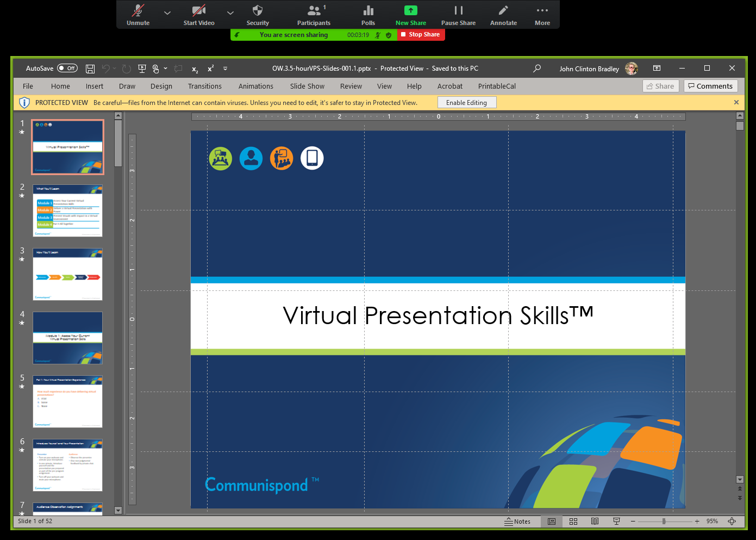
Task: Open the Draw tab
Action: pos(127,86)
